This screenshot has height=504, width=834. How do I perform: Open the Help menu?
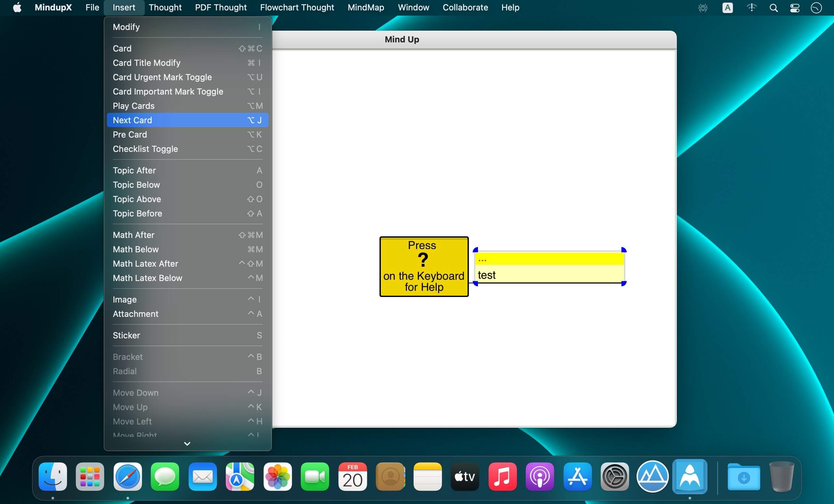pyautogui.click(x=510, y=7)
